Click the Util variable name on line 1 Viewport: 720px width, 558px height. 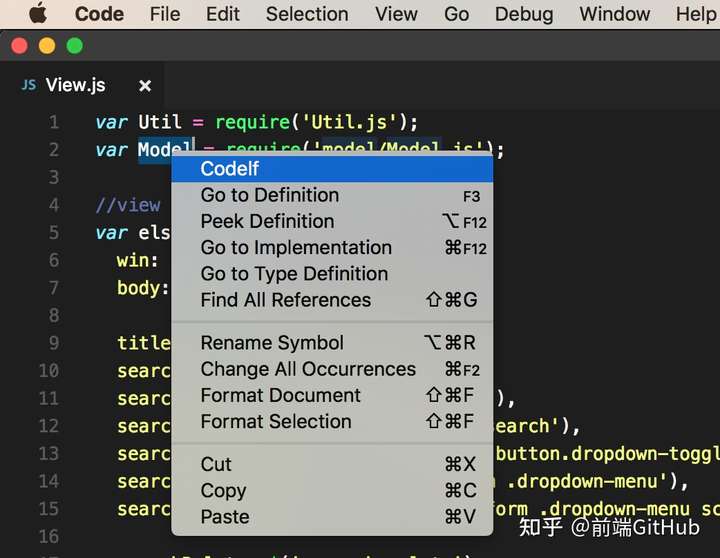[x=159, y=122]
